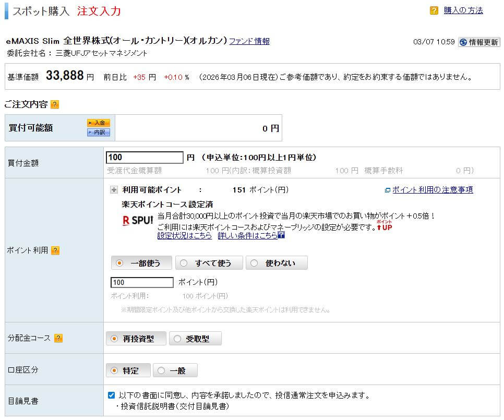Image resolution: width=504 pixels, height=420 pixels.
Task: Open ポイント利用の注意事項 link
Action: [x=432, y=190]
